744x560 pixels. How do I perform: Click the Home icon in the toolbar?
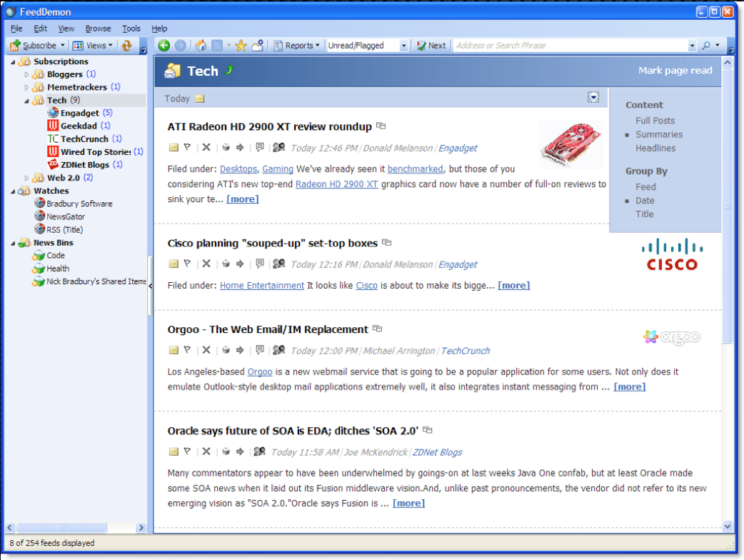tap(201, 46)
